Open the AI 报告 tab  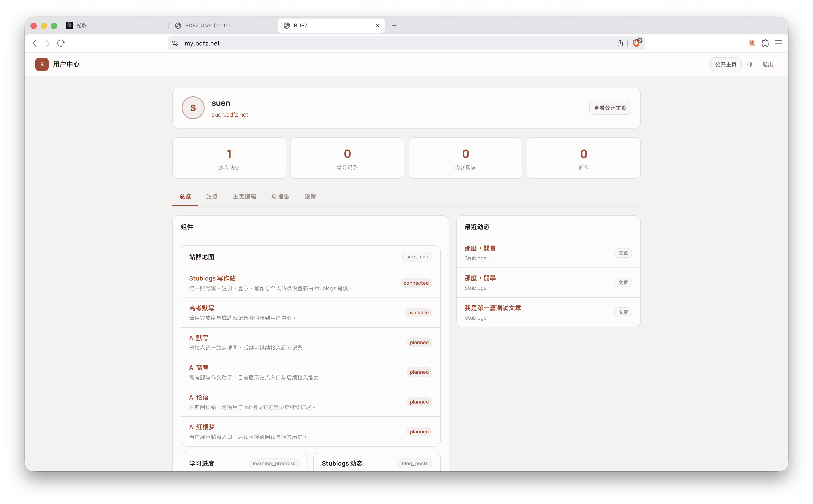(x=280, y=197)
